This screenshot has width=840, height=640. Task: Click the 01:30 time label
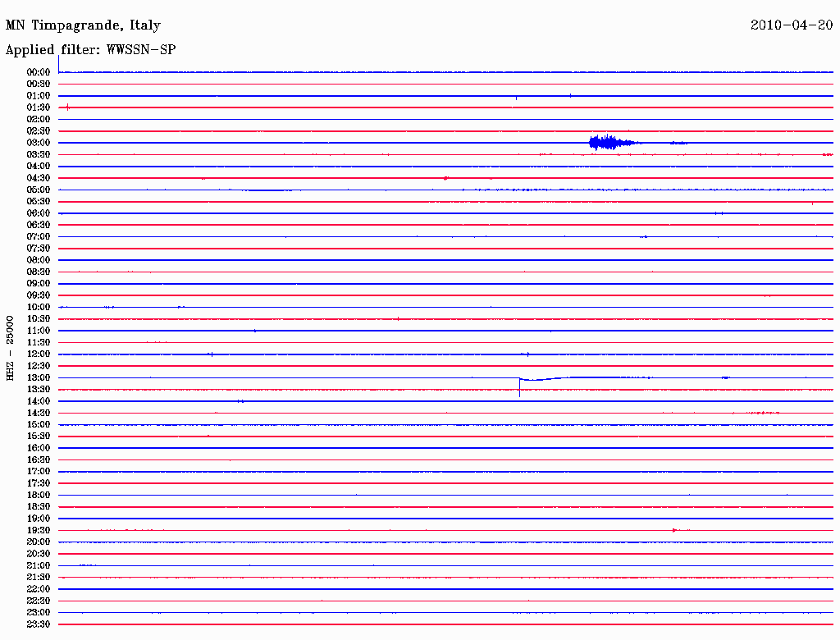[39, 107]
